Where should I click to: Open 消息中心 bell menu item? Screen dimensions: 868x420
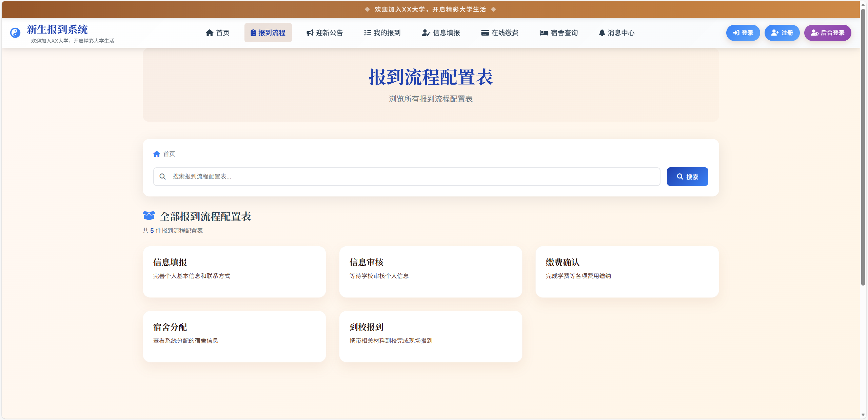616,33
